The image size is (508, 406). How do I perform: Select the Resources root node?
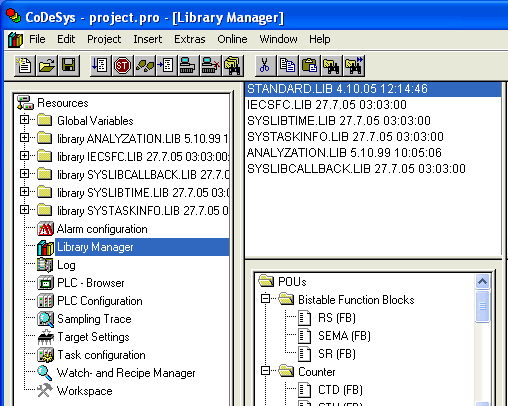[x=63, y=103]
